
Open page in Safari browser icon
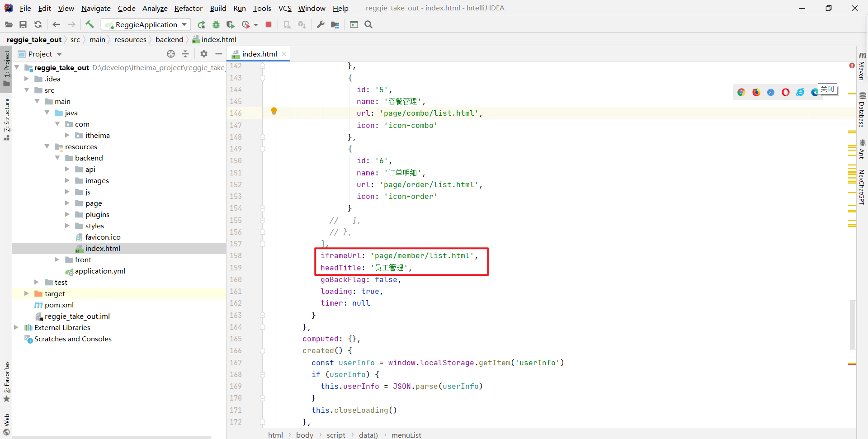771,92
